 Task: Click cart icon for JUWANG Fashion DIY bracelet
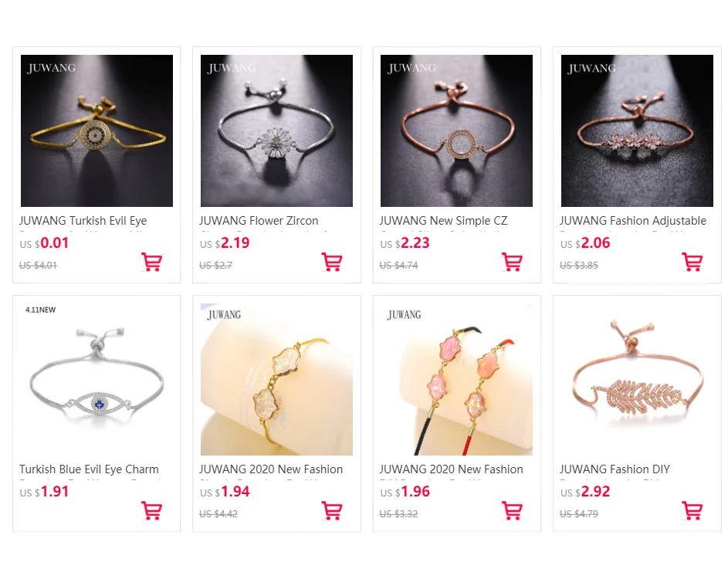click(x=692, y=510)
